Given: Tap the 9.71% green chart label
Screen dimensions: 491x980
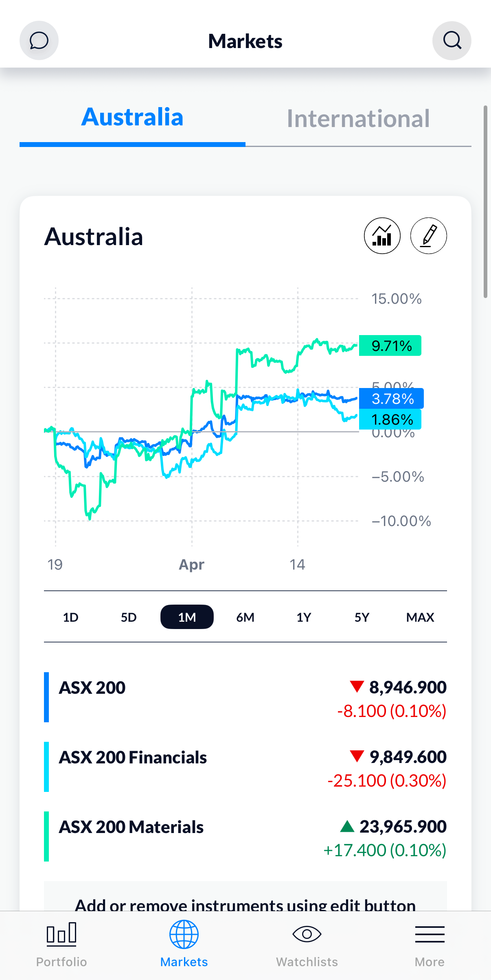Looking at the screenshot, I should [x=390, y=346].
